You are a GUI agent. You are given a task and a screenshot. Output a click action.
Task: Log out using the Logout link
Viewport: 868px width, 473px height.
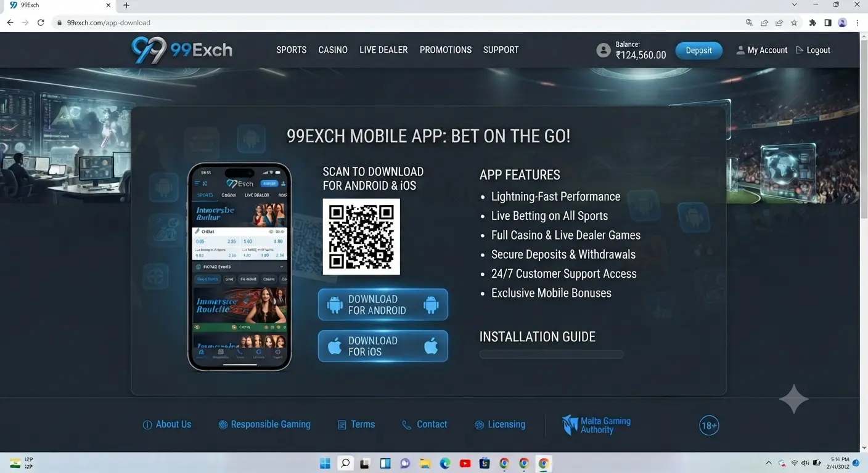813,51
